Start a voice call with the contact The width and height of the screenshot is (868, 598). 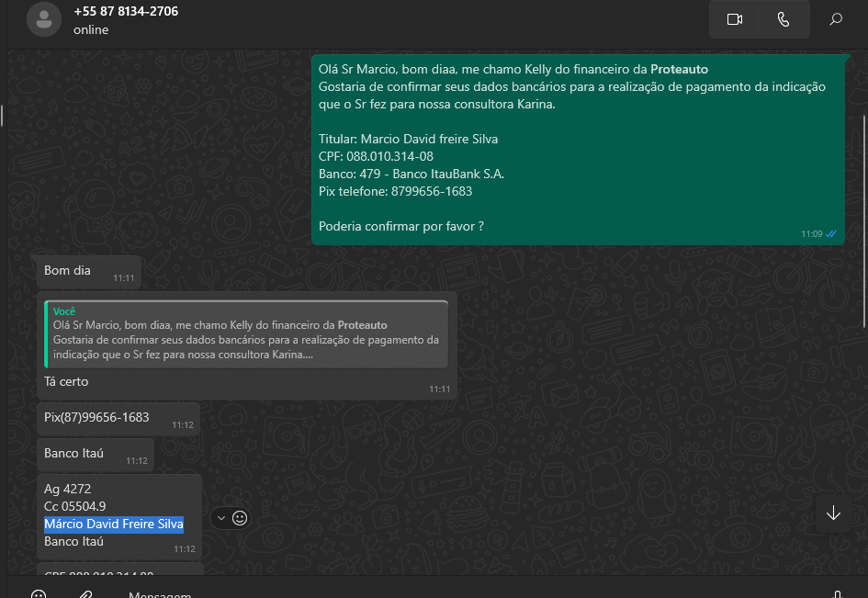pos(783,19)
